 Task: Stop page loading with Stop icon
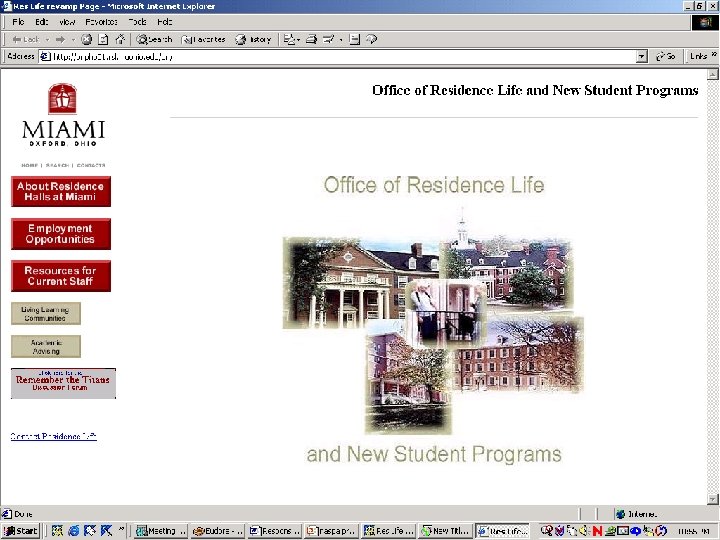pos(86,39)
